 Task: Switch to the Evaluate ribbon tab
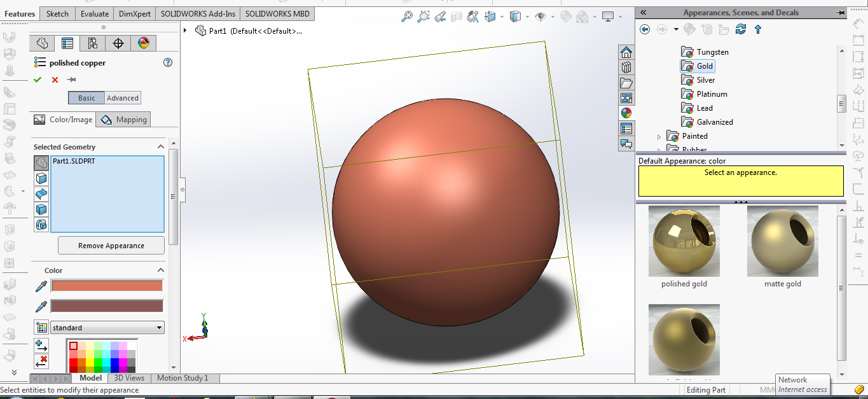point(94,13)
